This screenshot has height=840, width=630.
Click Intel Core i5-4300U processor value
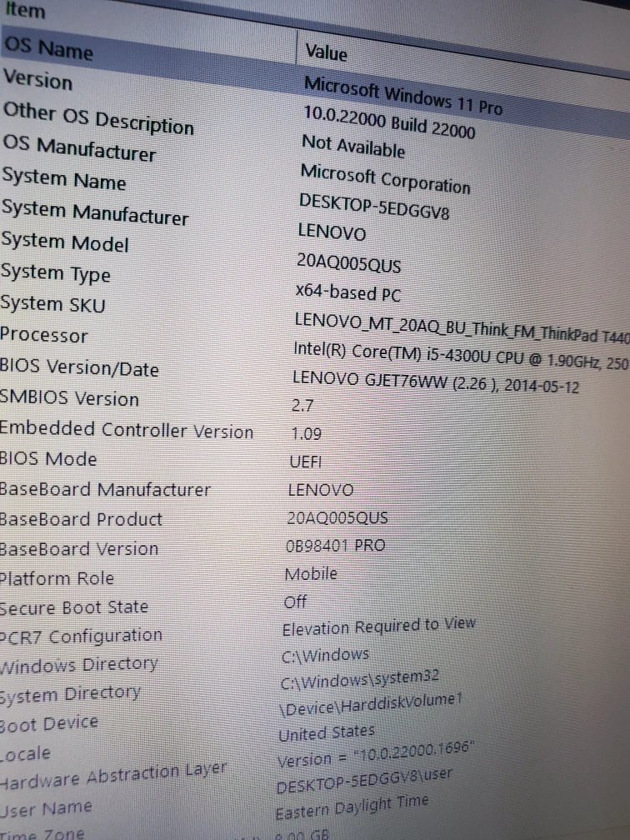point(461,356)
